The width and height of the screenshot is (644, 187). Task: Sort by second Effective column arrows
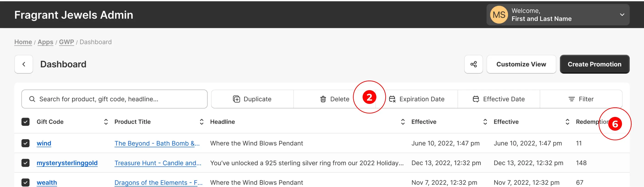click(x=567, y=122)
